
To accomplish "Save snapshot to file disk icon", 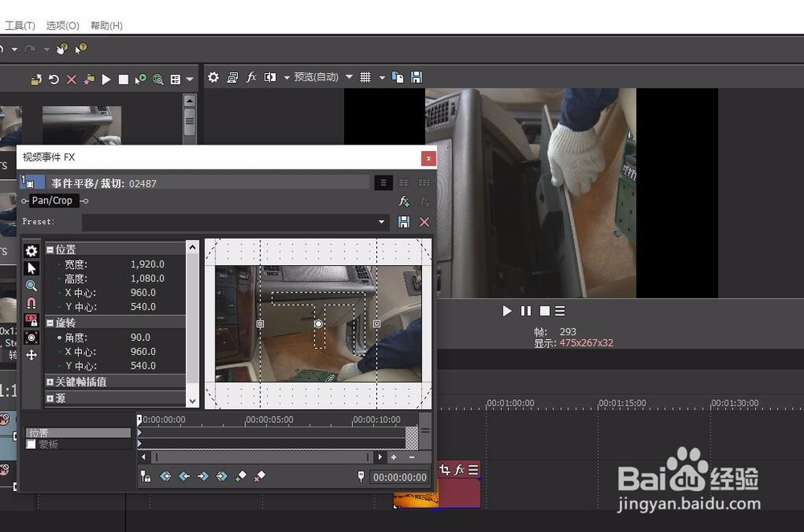I will [x=416, y=77].
